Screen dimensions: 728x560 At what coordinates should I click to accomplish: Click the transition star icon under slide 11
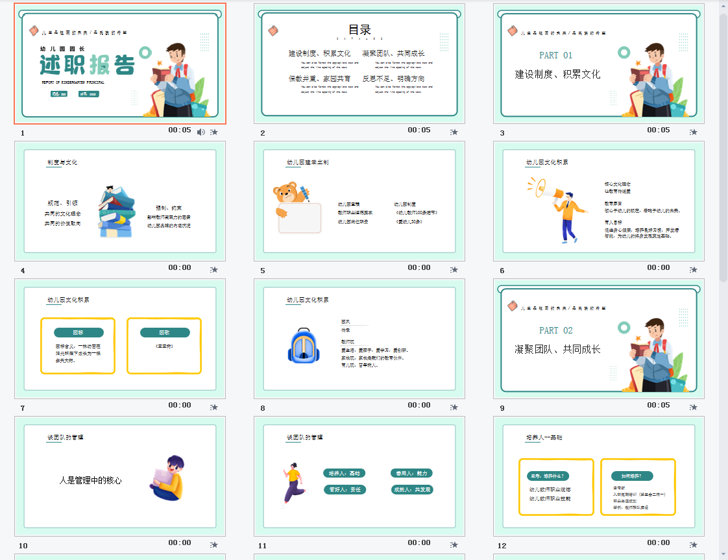454,544
